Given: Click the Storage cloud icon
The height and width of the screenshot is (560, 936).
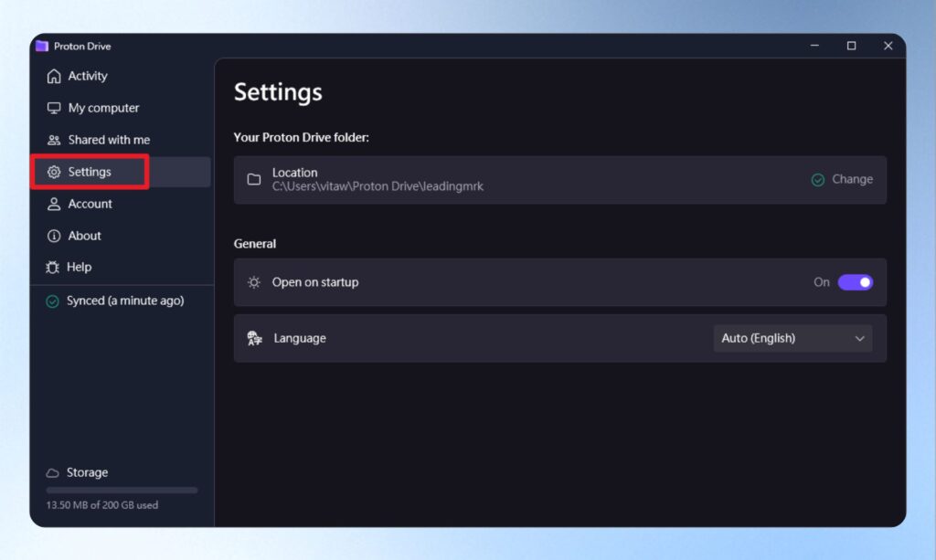Looking at the screenshot, I should [x=52, y=473].
